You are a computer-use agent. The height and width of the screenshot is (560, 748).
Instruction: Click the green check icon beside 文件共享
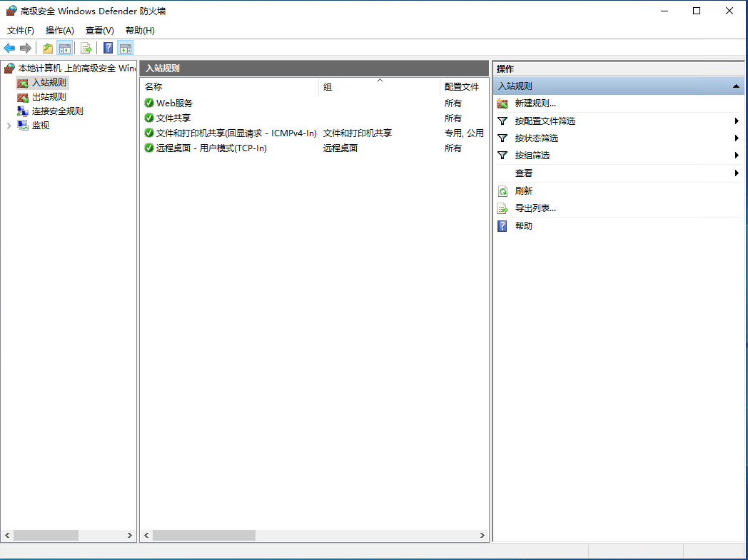click(149, 118)
